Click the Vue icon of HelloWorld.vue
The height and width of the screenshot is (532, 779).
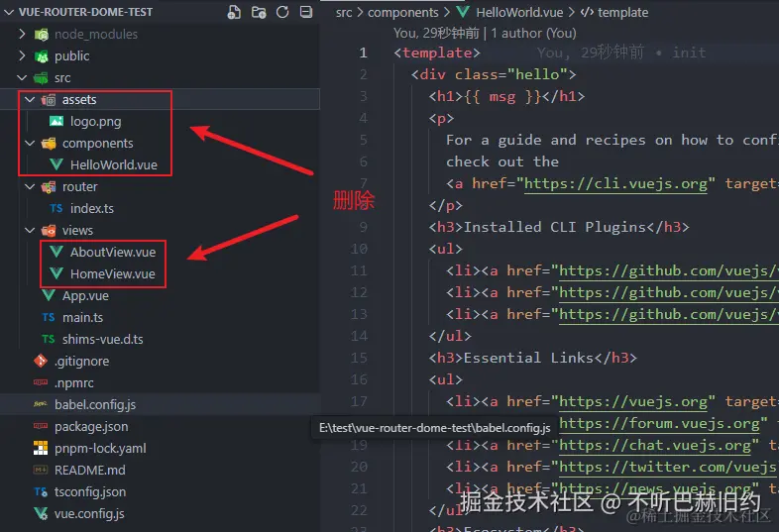coord(56,164)
